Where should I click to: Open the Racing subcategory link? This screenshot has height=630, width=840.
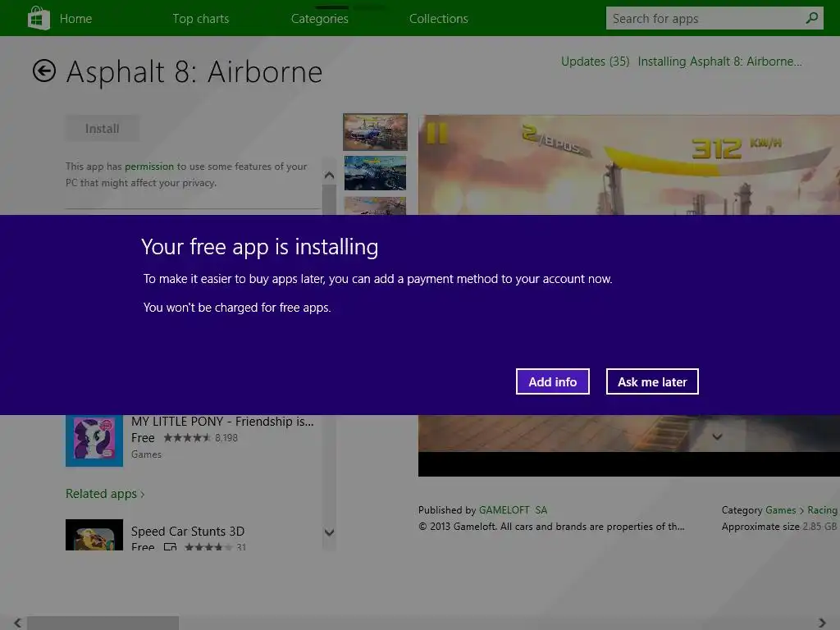point(822,510)
